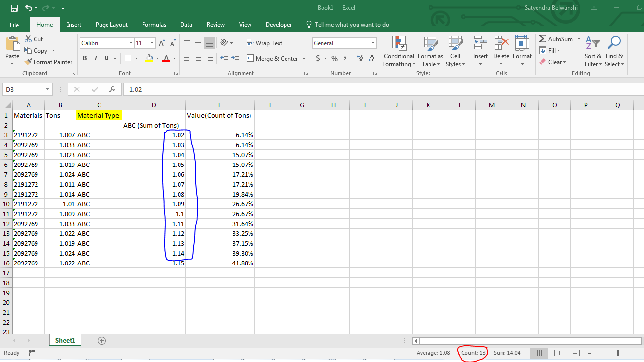Viewport: 644px width, 362px height.
Task: Click Tell me what you want to do
Action: [x=347, y=25]
